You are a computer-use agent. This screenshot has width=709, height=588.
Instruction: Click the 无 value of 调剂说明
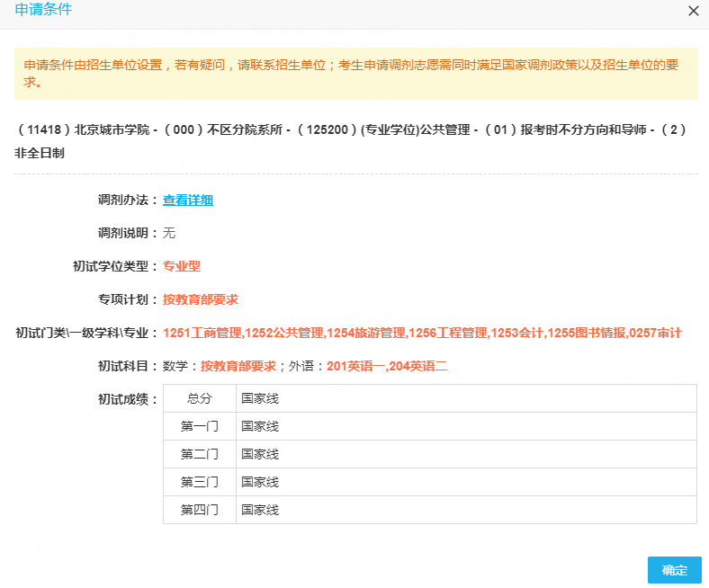pyautogui.click(x=169, y=233)
